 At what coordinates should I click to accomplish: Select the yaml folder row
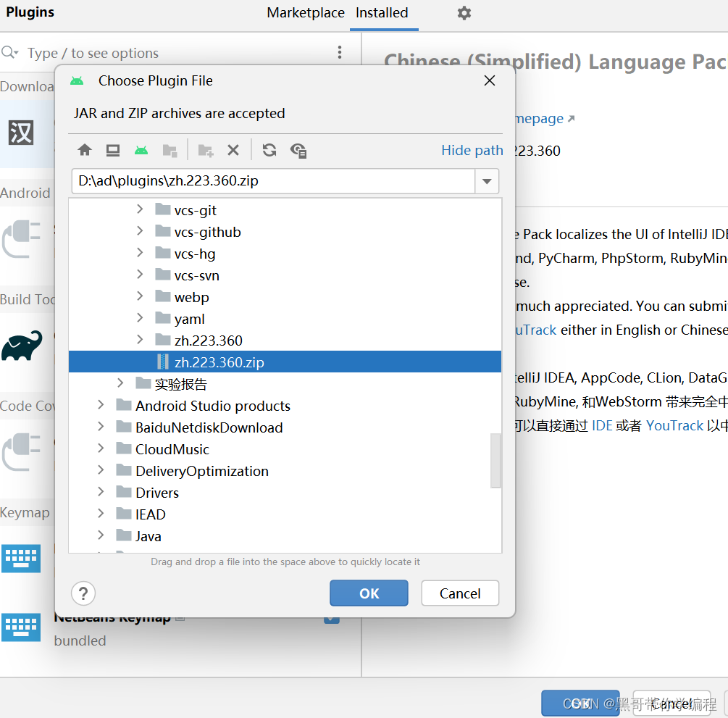[x=285, y=319]
